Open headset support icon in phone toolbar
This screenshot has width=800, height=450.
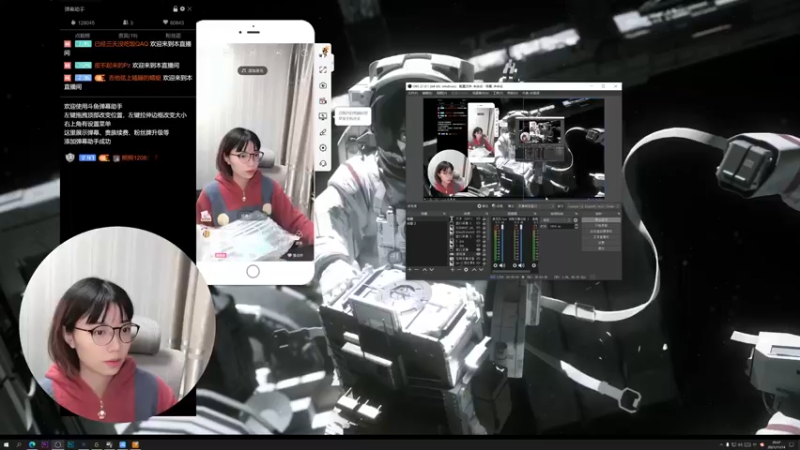click(x=323, y=163)
